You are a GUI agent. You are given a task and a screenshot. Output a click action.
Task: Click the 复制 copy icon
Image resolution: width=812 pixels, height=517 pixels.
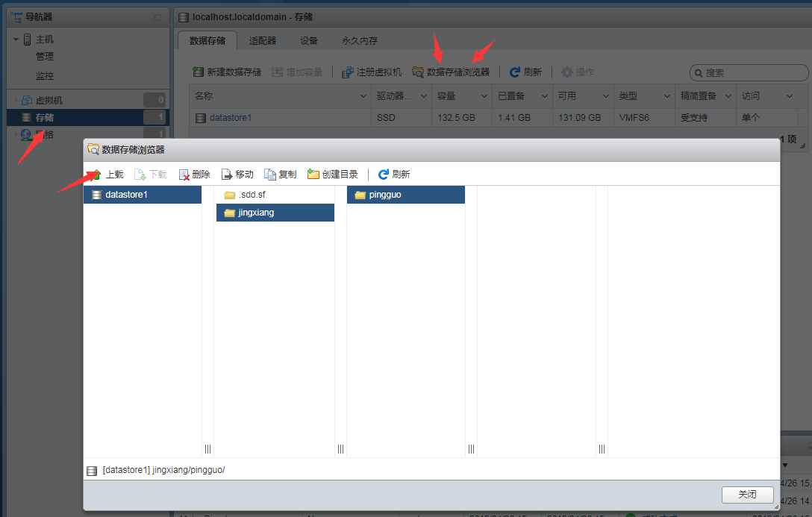(x=270, y=175)
